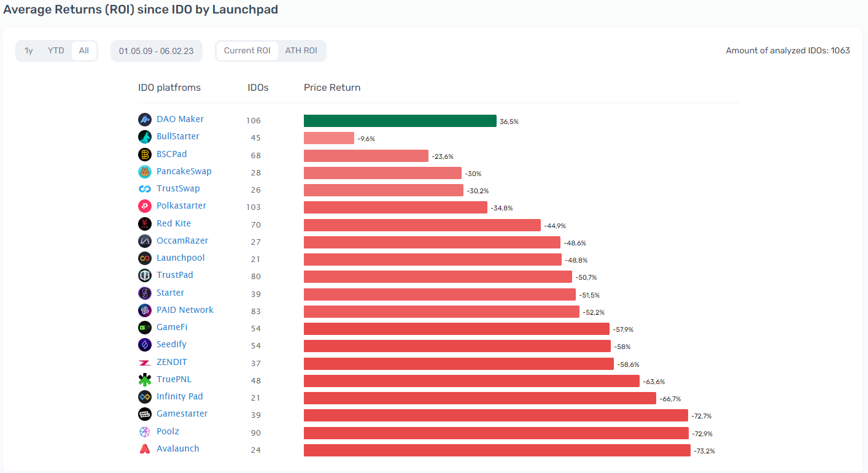Select the YTD time range
The width and height of the screenshot is (868, 473).
point(56,51)
